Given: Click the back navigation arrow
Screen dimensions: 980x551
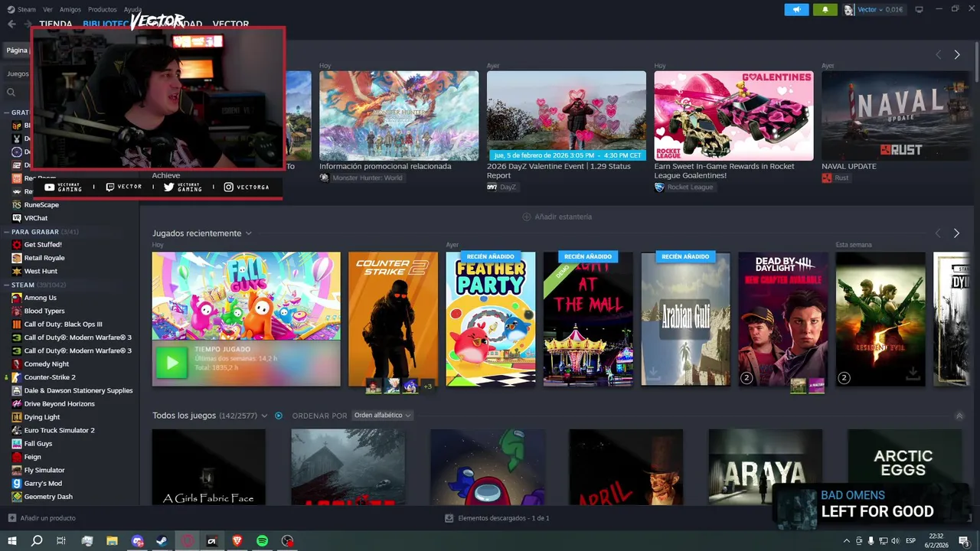Looking at the screenshot, I should coord(11,24).
